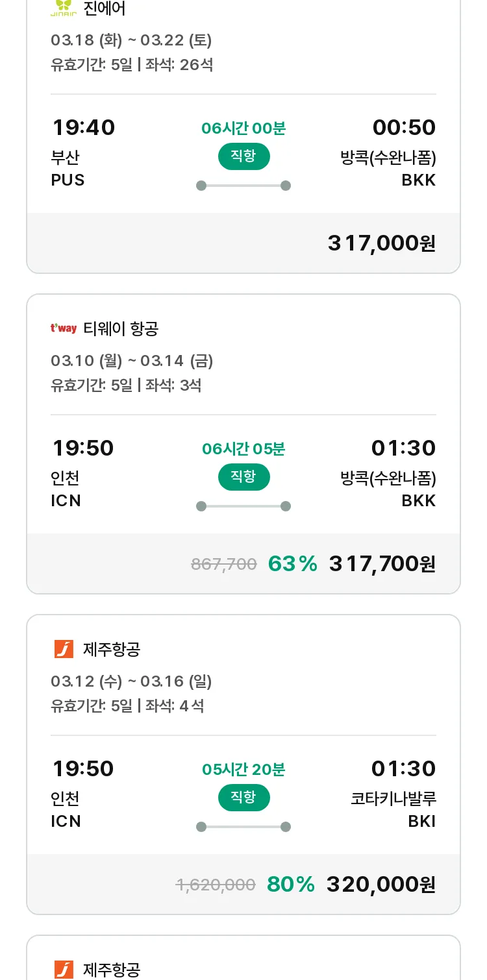Select the 320,000원 Jeju Air fare

(381, 885)
